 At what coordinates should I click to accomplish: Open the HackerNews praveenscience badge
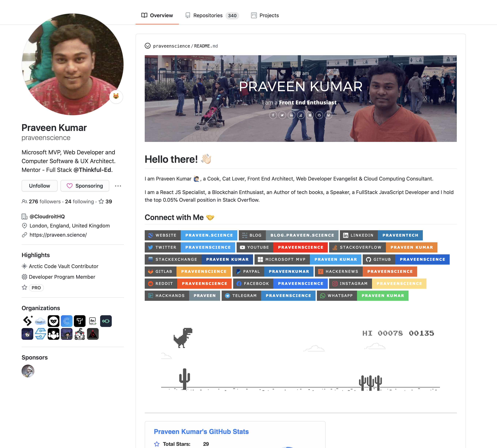click(366, 272)
